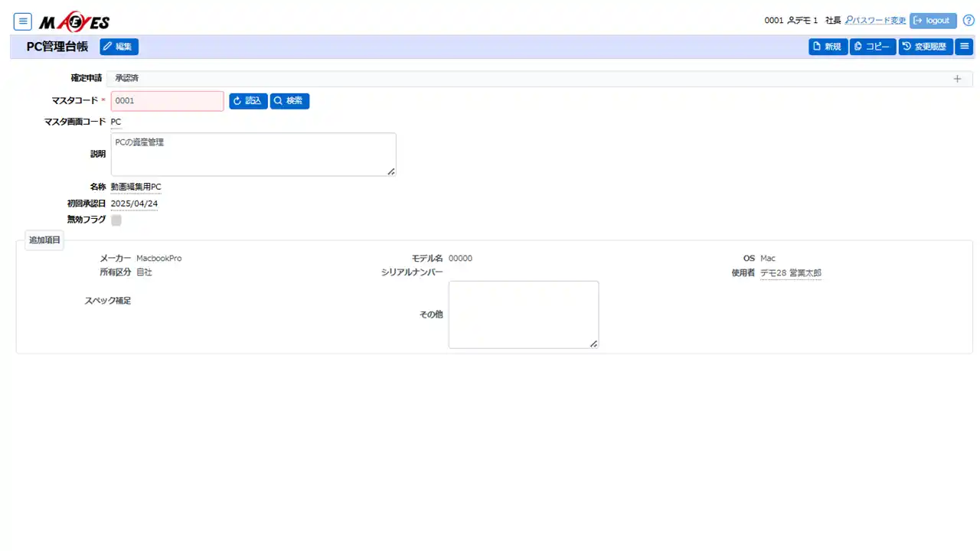Open the list menu icon beside 変更履歴
The image size is (980, 551).
964,47
